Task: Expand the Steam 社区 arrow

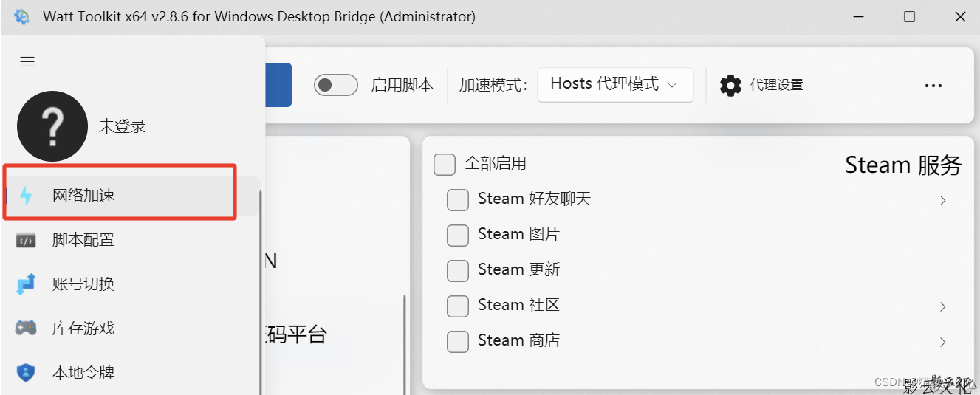Action: click(942, 306)
